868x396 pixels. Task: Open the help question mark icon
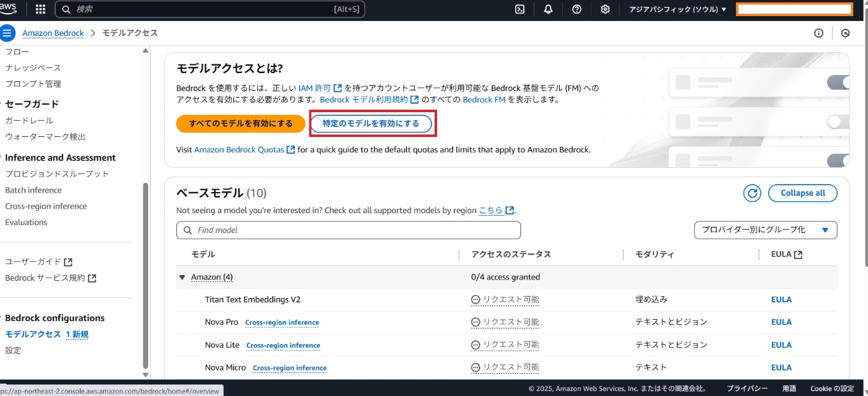pos(577,9)
